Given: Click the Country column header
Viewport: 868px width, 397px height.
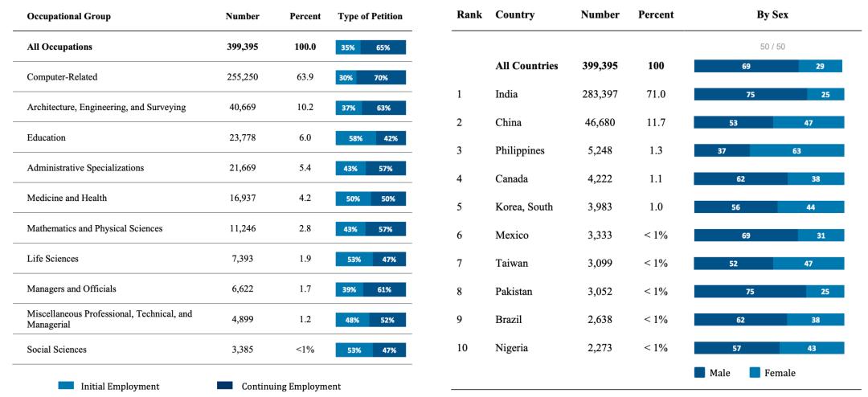Looking at the screenshot, I should [x=516, y=14].
